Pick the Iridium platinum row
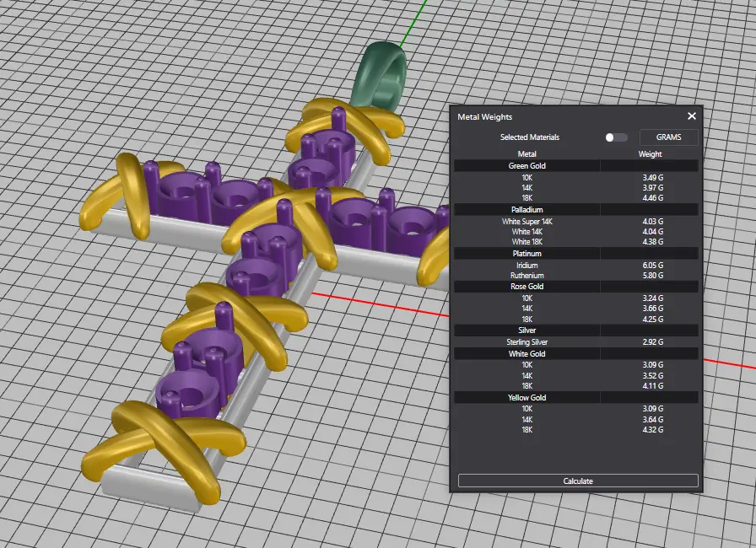The height and width of the screenshot is (548, 756). pos(526,265)
